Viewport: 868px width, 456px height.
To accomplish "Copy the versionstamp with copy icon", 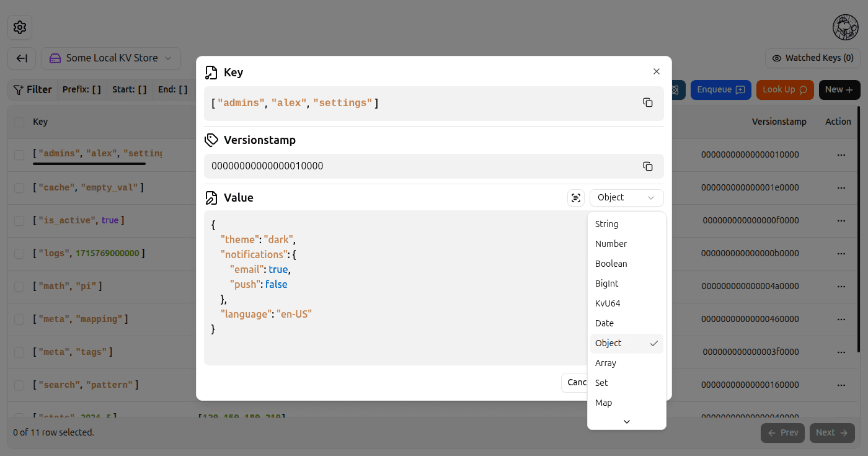I will [x=647, y=166].
